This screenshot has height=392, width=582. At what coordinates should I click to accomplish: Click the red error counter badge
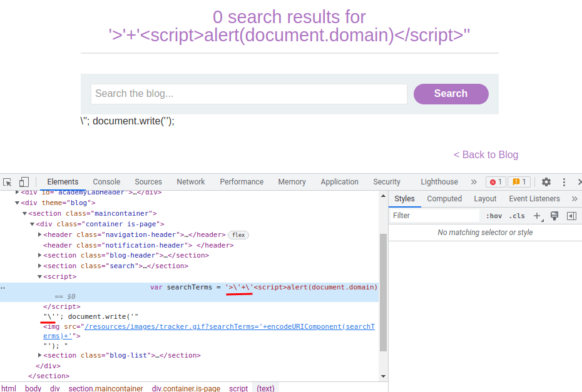[x=495, y=182]
